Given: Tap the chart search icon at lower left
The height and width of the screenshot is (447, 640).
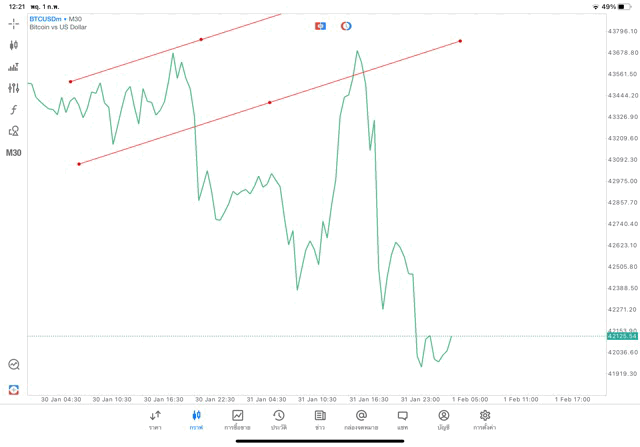Looking at the screenshot, I should click(x=14, y=365).
